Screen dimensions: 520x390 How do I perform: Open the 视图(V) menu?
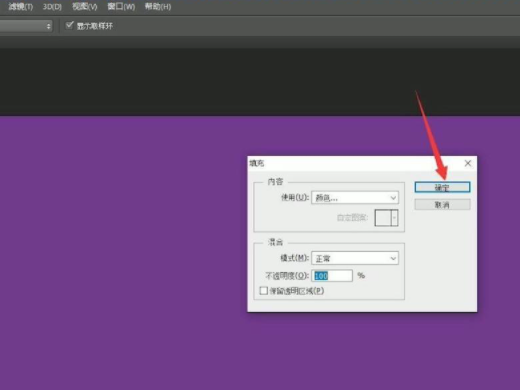click(85, 7)
